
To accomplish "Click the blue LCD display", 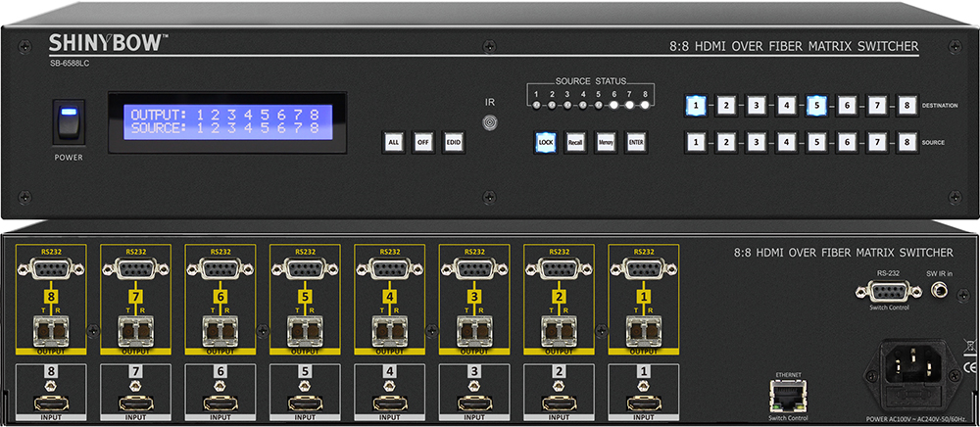I will pyautogui.click(x=227, y=122).
